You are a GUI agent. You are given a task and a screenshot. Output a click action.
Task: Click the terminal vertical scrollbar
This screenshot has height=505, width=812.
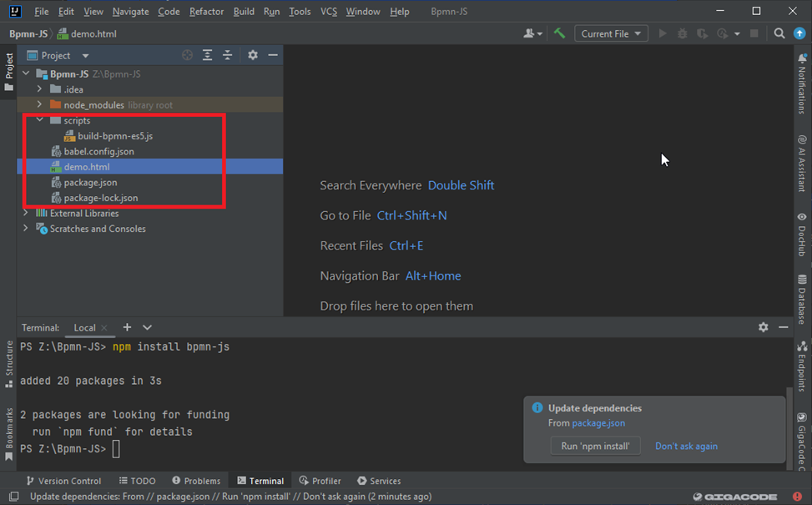point(789,429)
